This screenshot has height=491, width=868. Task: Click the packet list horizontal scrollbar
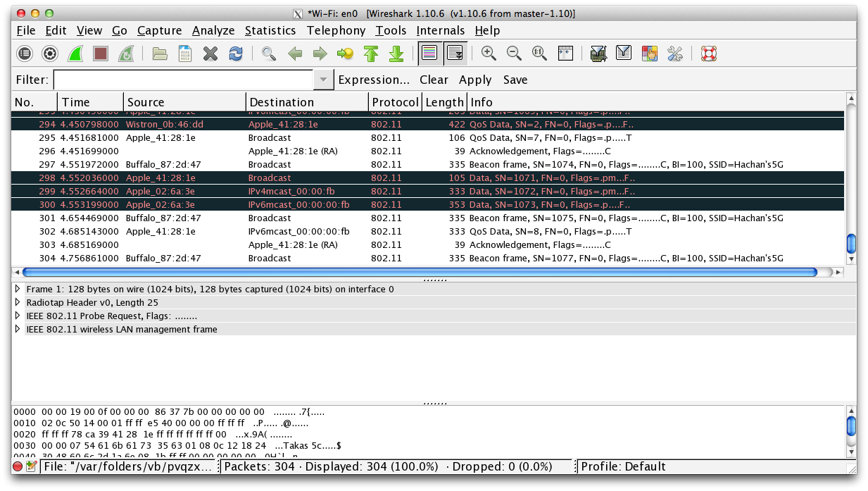[420, 272]
